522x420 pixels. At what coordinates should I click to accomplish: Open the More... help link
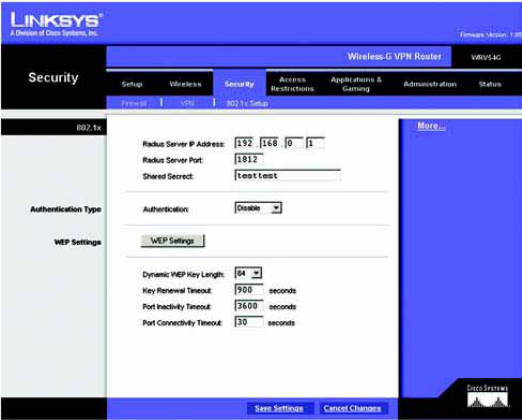[x=431, y=126]
